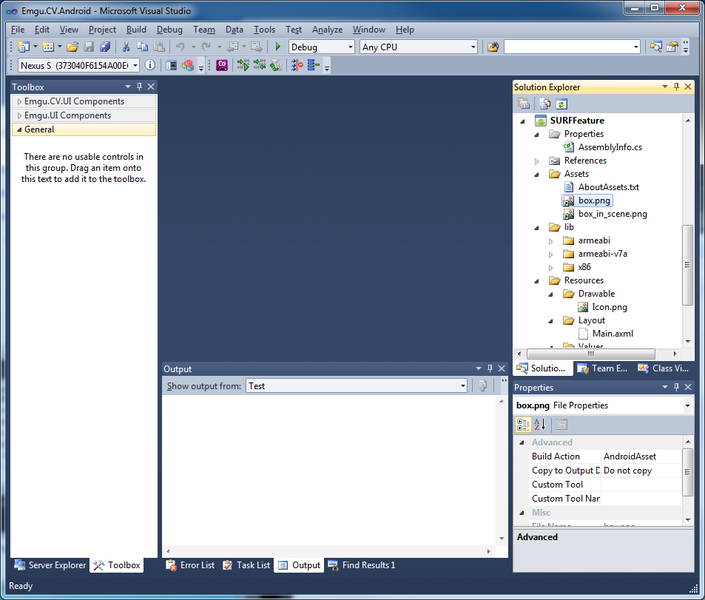Select Icon.png under the Drawable folder
Image resolution: width=705 pixels, height=600 pixels.
click(x=609, y=307)
